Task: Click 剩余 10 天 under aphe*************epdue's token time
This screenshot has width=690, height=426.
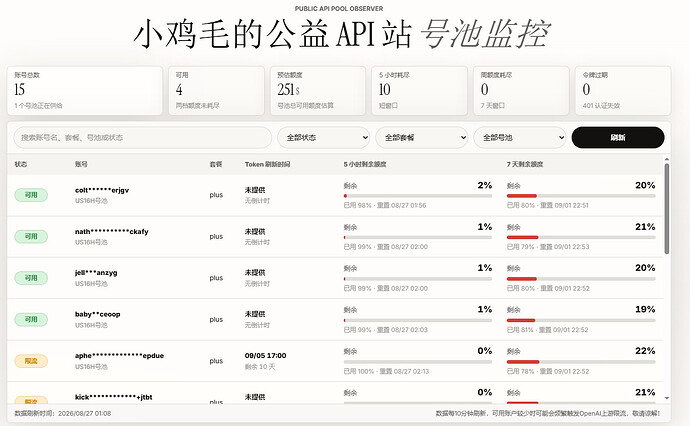Action: pyautogui.click(x=260, y=367)
